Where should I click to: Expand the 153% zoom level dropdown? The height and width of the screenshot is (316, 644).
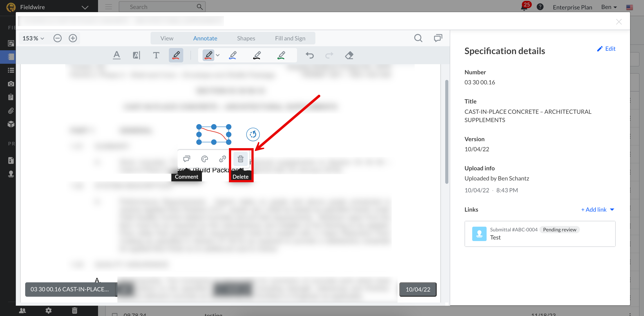click(33, 38)
